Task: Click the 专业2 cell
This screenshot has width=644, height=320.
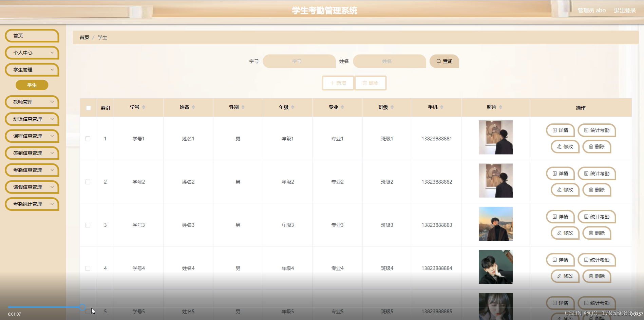Action: [x=337, y=182]
